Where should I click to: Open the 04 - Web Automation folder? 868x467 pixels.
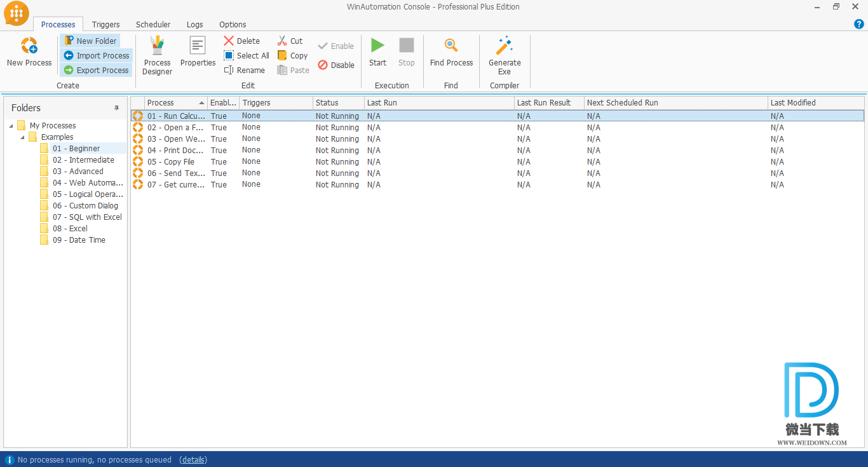point(88,183)
